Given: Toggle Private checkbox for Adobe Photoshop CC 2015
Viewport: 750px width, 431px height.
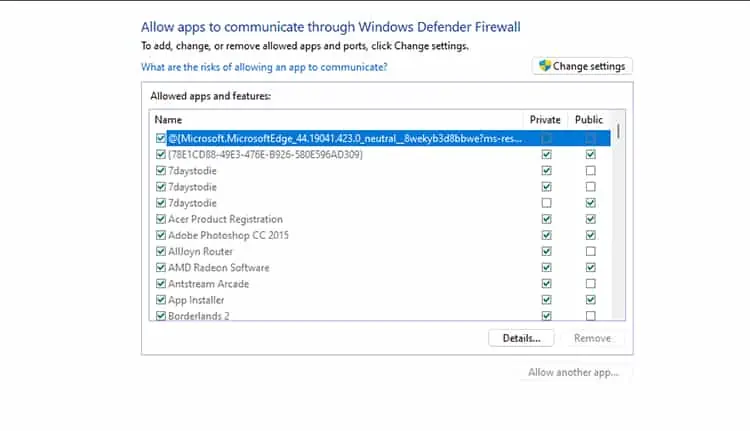Looking at the screenshot, I should pos(546,235).
